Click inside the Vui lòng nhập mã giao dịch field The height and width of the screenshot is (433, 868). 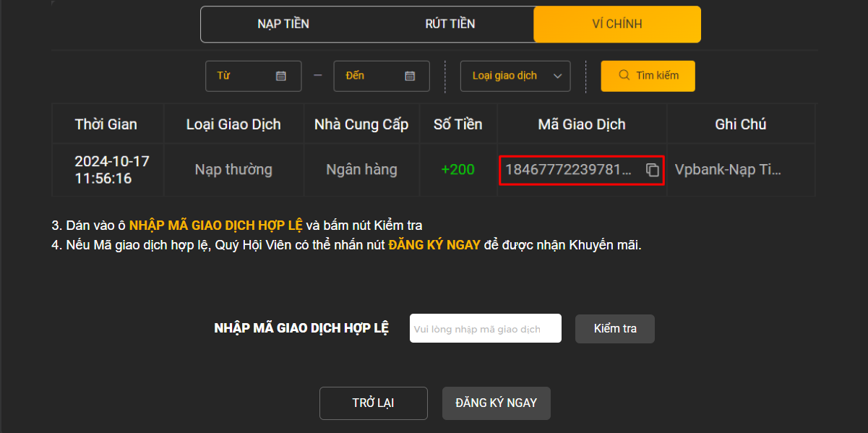[485, 327]
